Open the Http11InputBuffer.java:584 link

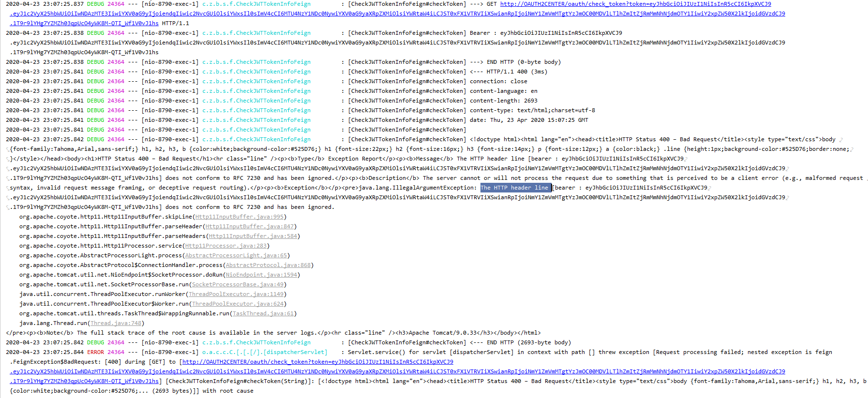[x=253, y=236]
